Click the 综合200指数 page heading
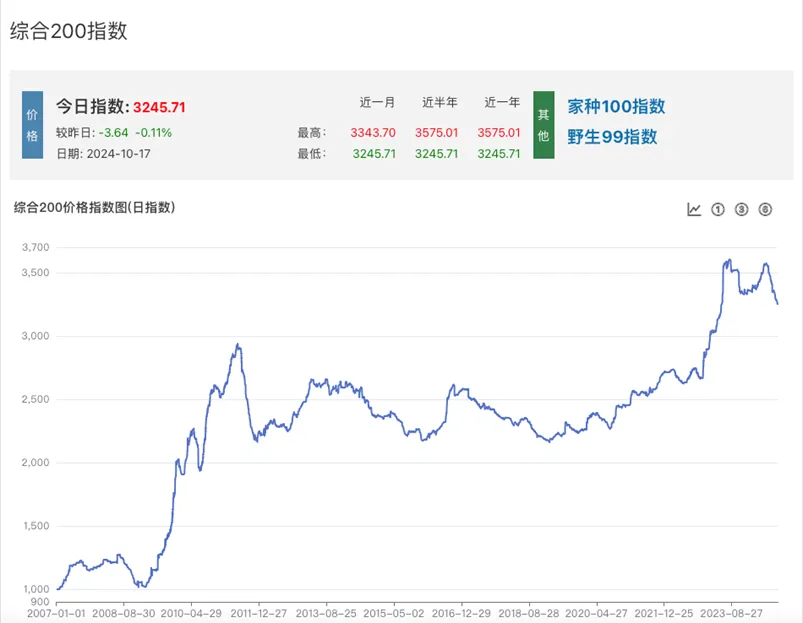 point(69,31)
